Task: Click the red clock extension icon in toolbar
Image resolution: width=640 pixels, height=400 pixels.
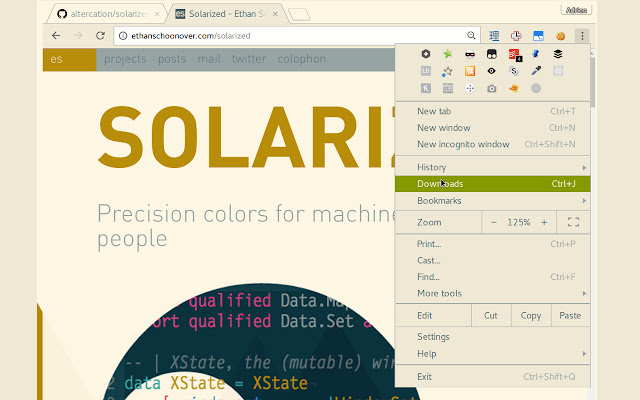Action: click(x=516, y=36)
